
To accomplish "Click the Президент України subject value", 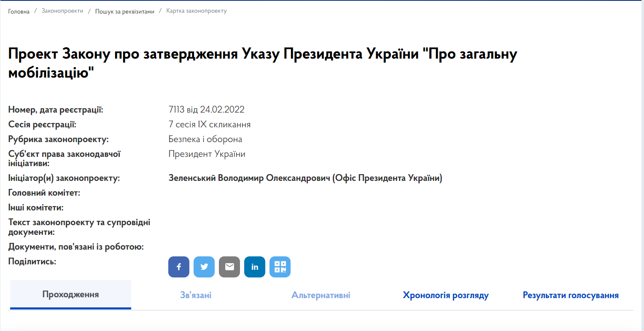I will 207,154.
